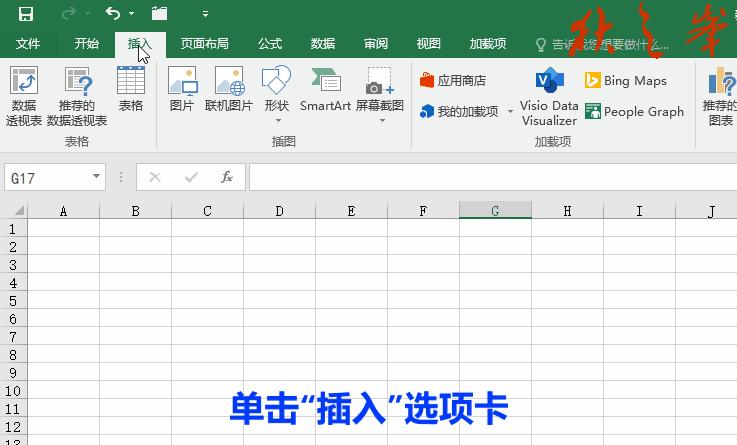Viewport: 737px width, 445px height.
Task: Click the greyed Redo arrow icon
Action: click(x=69, y=14)
